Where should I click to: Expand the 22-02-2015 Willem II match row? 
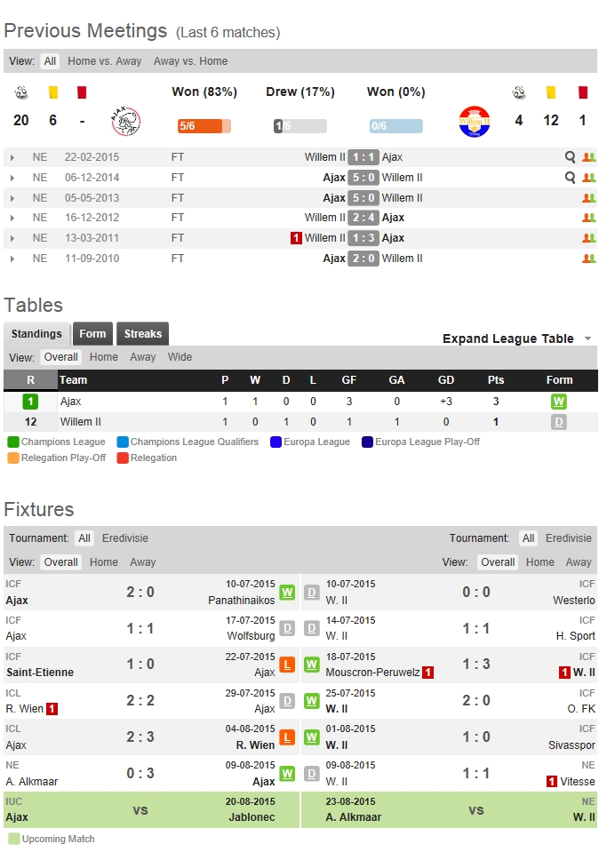(12, 157)
